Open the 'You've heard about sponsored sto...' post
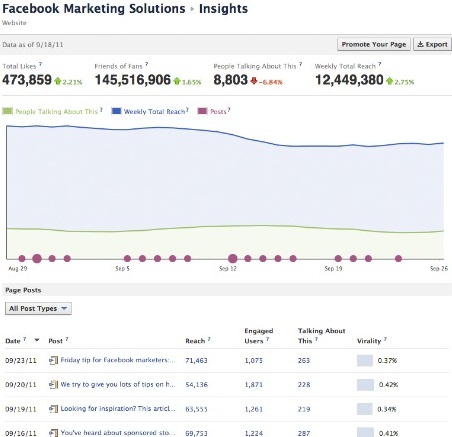The width and height of the screenshot is (452, 437). (x=117, y=433)
